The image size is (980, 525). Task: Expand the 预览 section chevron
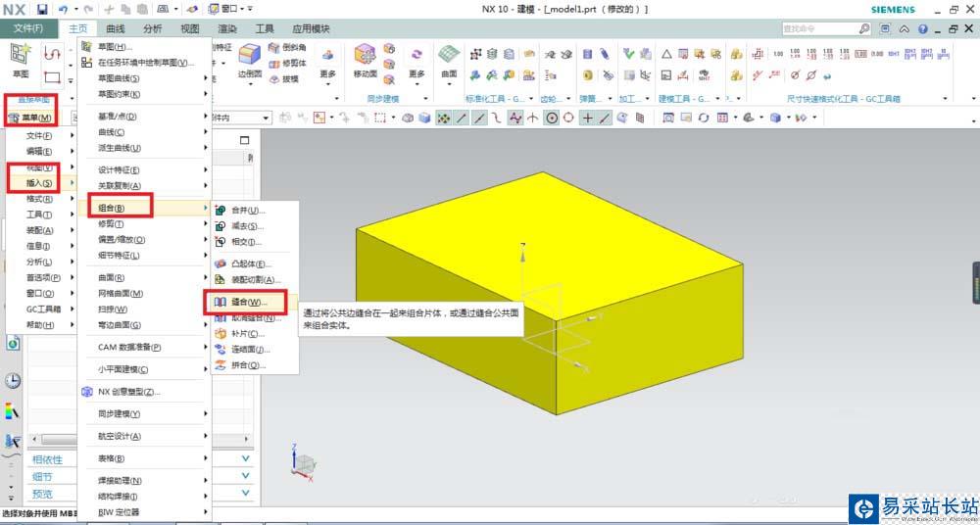(246, 493)
